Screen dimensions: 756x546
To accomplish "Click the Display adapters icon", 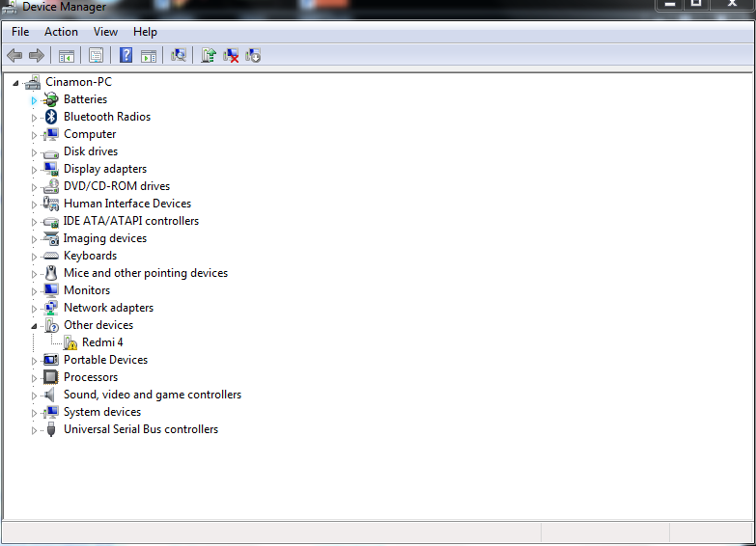I will [50, 169].
